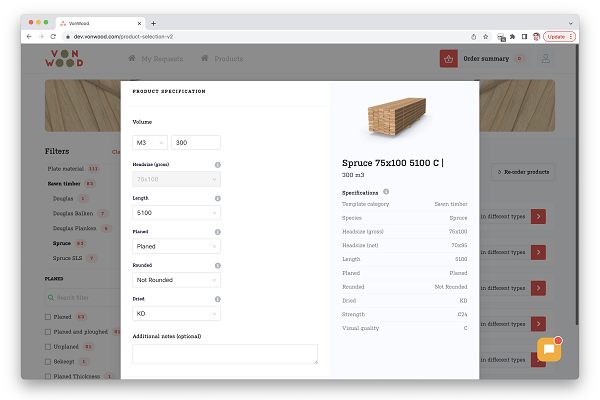Image resolution: width=600 pixels, height=400 pixels.
Task: Click the site lock icon in address bar
Action: coord(68,37)
